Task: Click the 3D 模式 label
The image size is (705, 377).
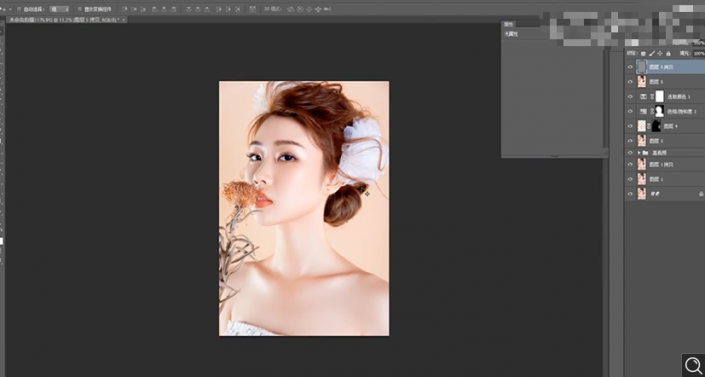Action: [272, 9]
